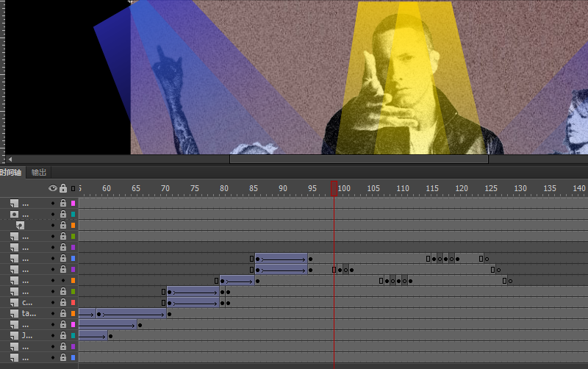Select the topmost layer's icon
The width and height of the screenshot is (588, 369).
coord(14,204)
